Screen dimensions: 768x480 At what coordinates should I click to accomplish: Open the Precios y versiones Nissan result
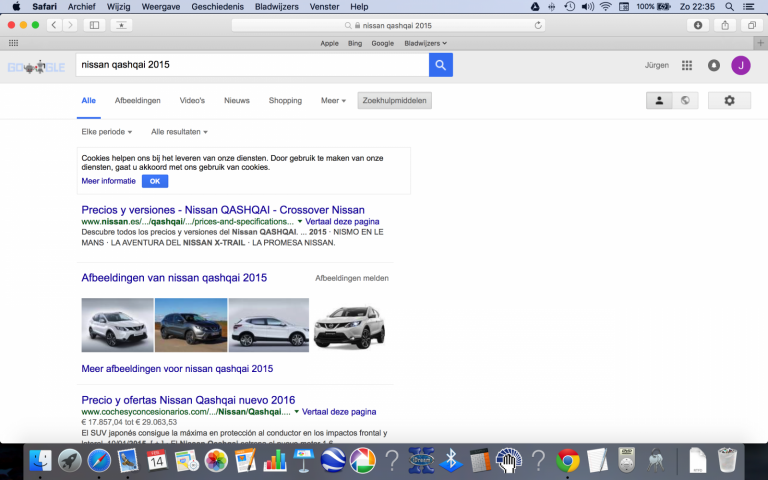pyautogui.click(x=222, y=209)
